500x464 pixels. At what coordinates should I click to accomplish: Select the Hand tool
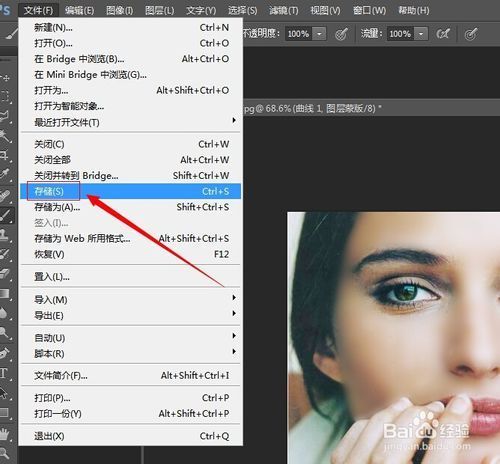[x=6, y=434]
